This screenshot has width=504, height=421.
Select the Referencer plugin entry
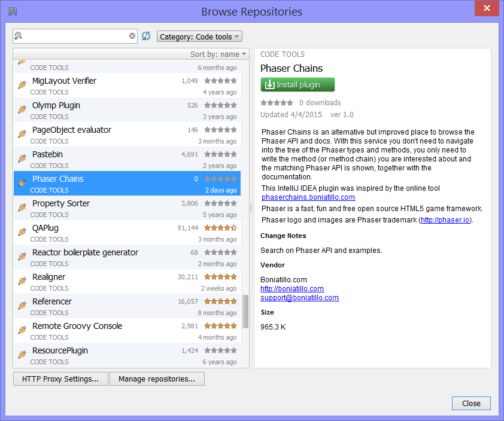[x=127, y=306]
